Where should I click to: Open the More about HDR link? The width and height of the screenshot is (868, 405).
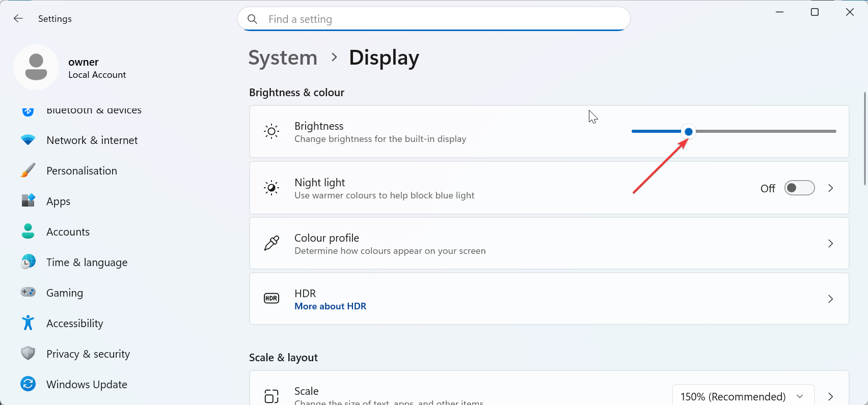(330, 306)
